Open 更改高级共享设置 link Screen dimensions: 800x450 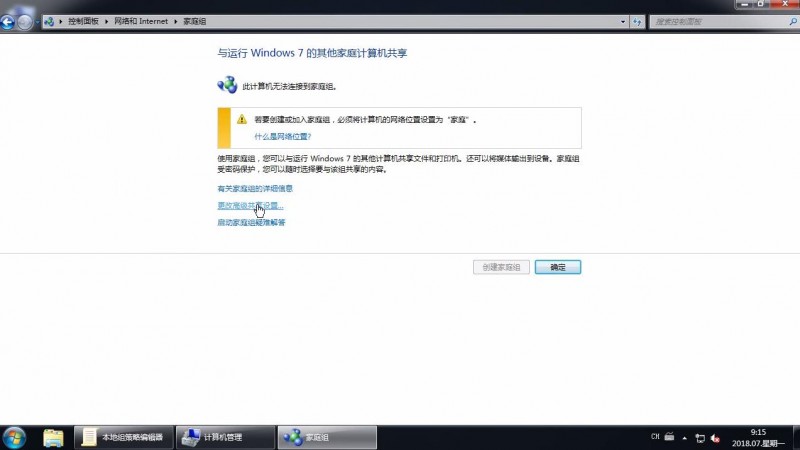pyautogui.click(x=250, y=205)
